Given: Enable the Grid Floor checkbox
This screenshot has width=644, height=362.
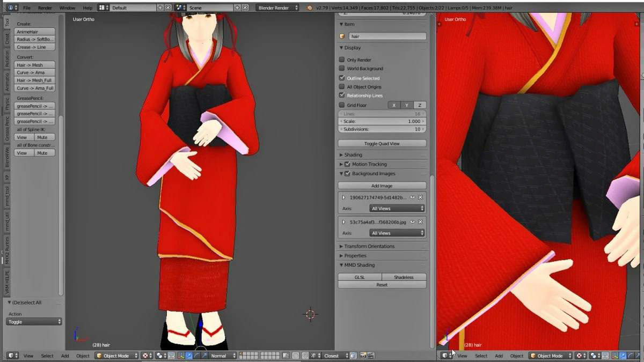Looking at the screenshot, I should 342,105.
